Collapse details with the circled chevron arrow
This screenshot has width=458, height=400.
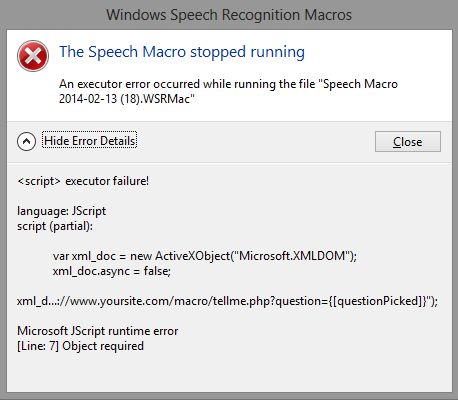[x=26, y=141]
